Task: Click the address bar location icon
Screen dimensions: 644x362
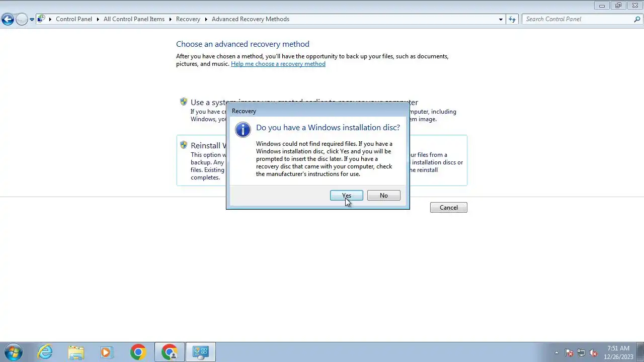Action: (x=42, y=19)
